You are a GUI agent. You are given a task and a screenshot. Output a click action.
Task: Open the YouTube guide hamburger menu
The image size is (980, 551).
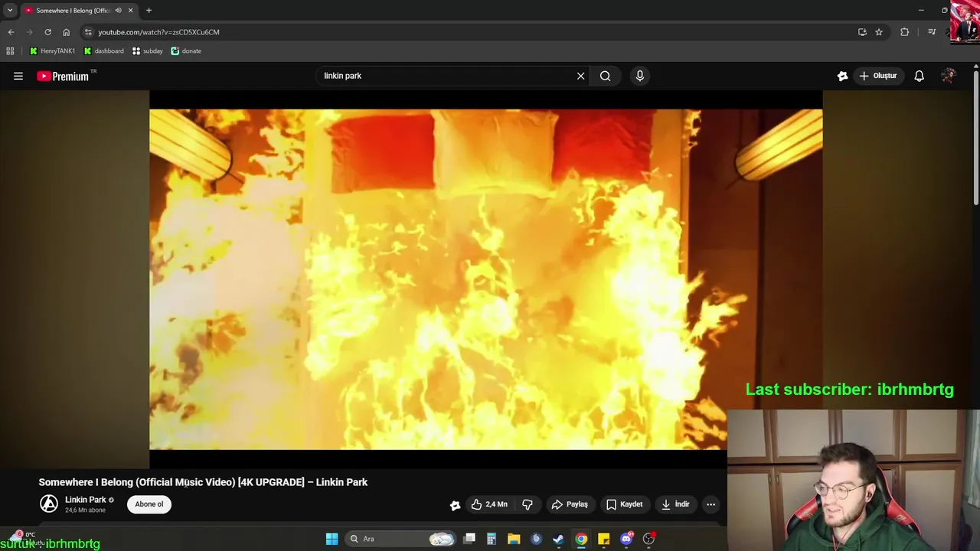[x=18, y=76]
